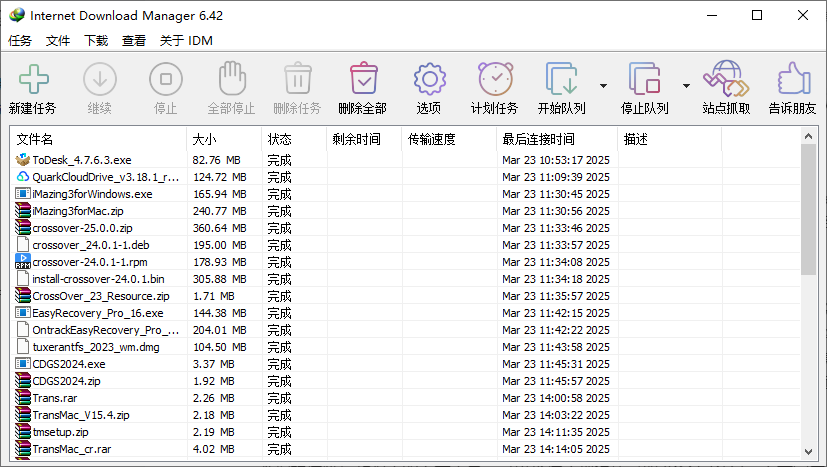The width and height of the screenshot is (827, 467).
Task: Click the 停止 (stop) toolbar icon
Action: [166, 79]
